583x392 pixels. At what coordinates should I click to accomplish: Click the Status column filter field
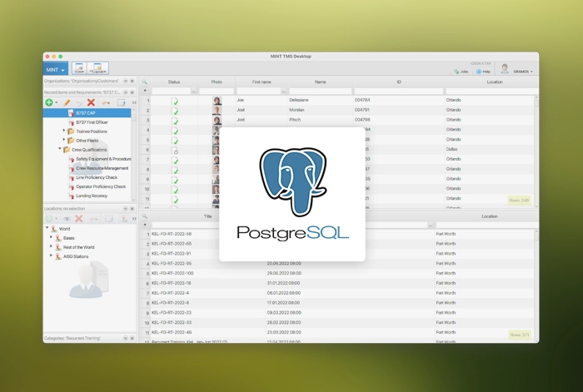coord(172,91)
